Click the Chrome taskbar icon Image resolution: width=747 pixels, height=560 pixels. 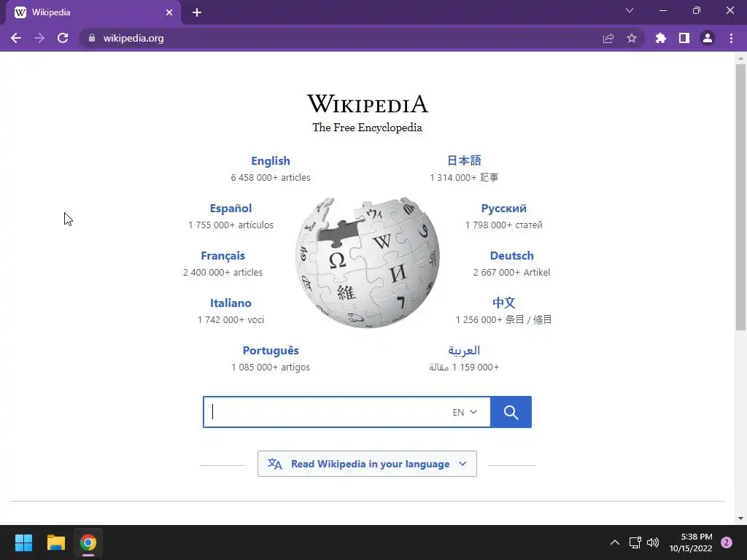coord(88,542)
